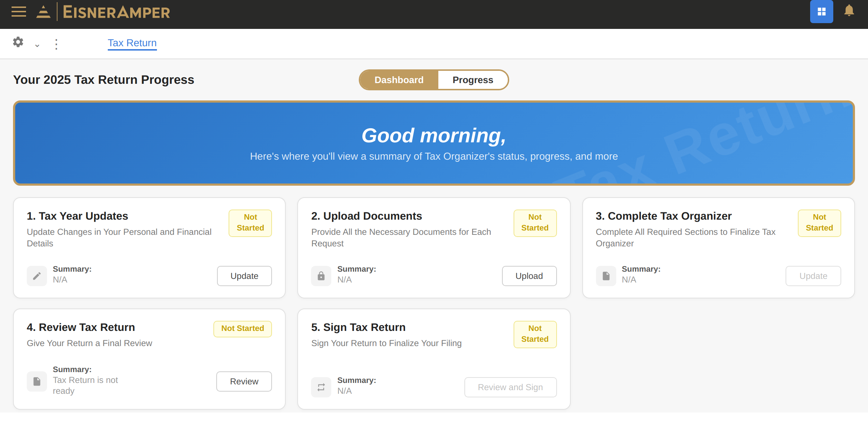Expand the chevron beside the settings gear
The image size is (868, 427).
pos(37,45)
